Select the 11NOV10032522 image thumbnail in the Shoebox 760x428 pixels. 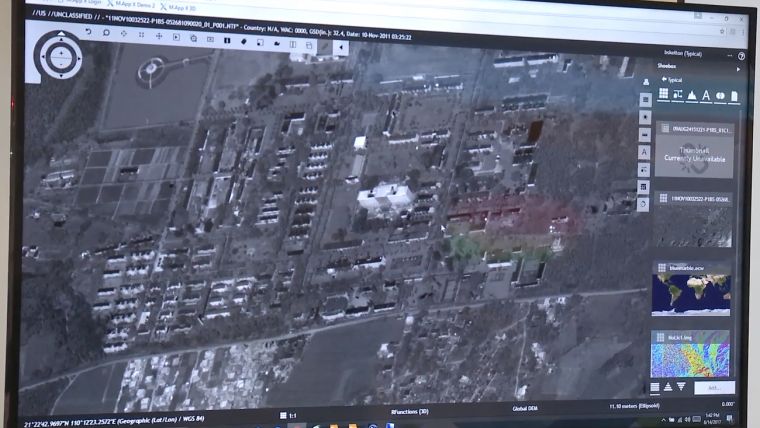click(x=694, y=220)
